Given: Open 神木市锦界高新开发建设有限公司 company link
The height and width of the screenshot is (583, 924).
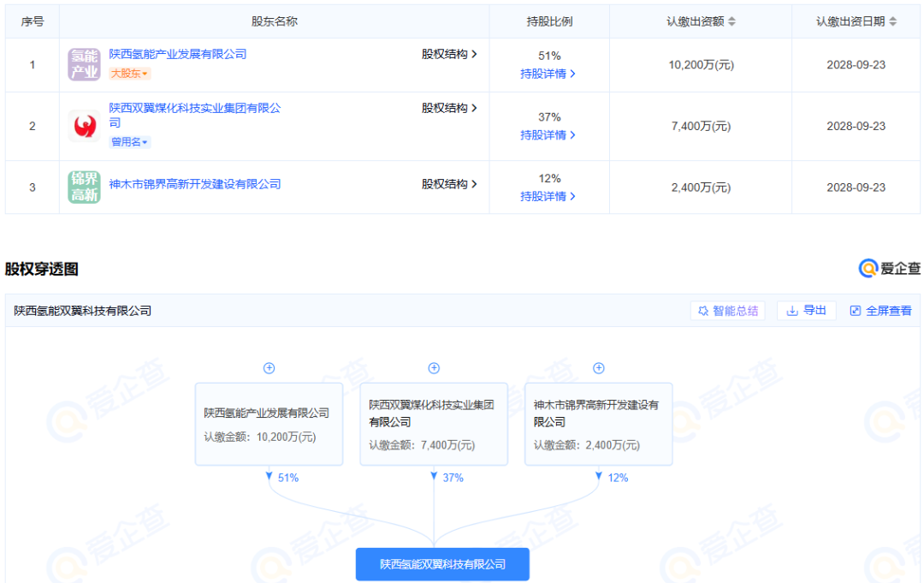Looking at the screenshot, I should tap(195, 184).
